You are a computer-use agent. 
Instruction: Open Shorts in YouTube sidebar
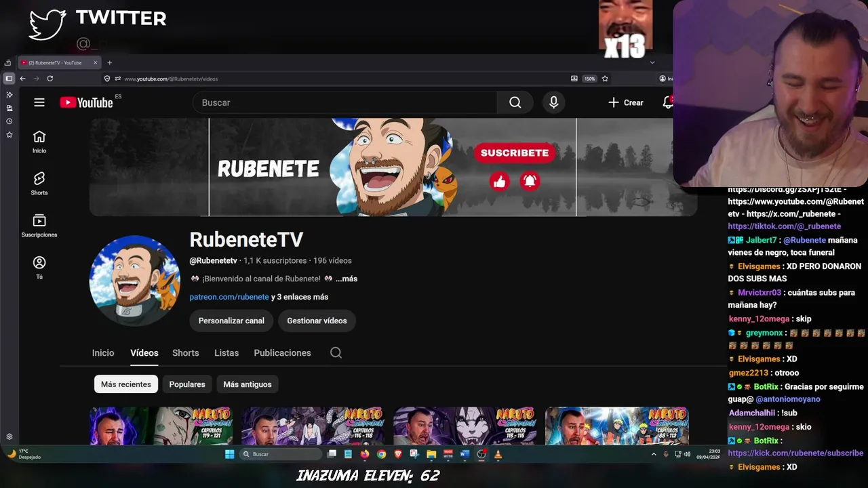(x=39, y=184)
